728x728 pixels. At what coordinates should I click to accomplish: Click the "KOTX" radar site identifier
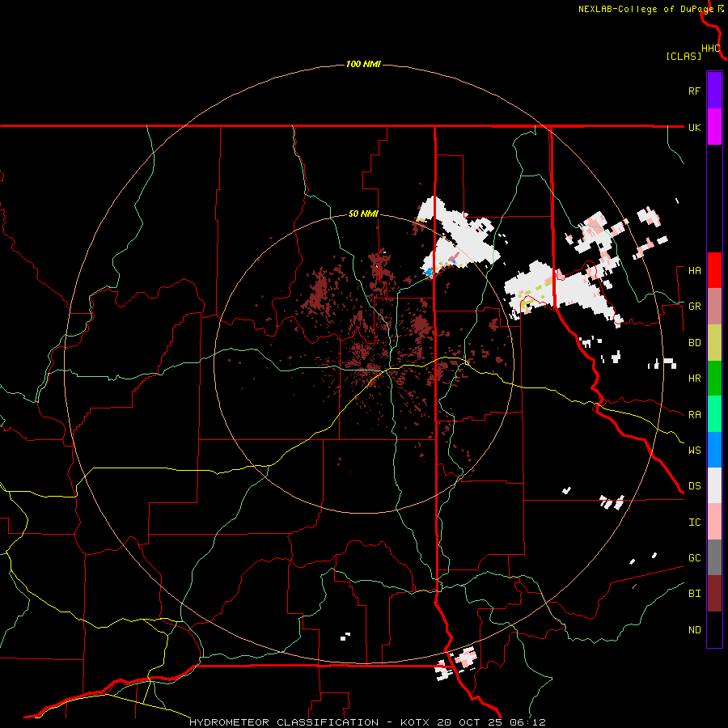pyautogui.click(x=416, y=722)
